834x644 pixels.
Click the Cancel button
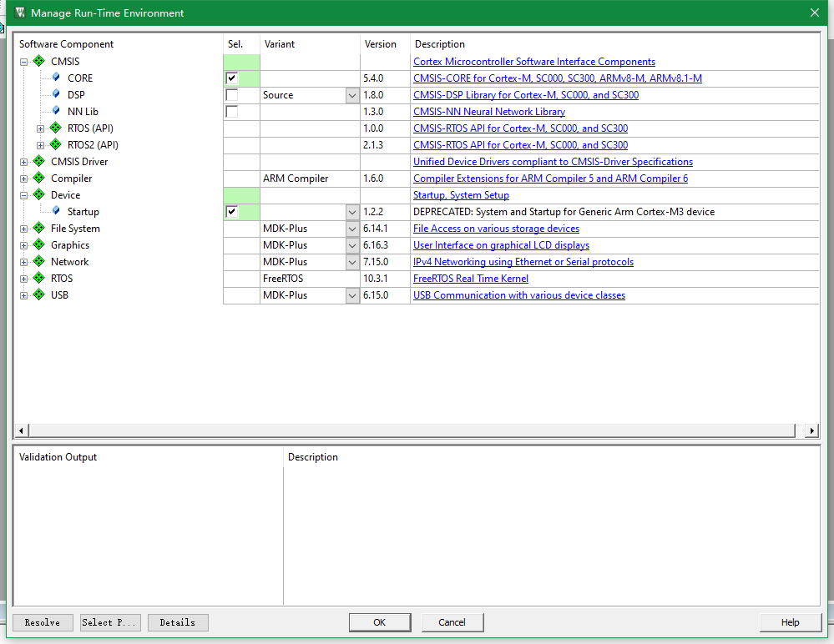pos(452,622)
